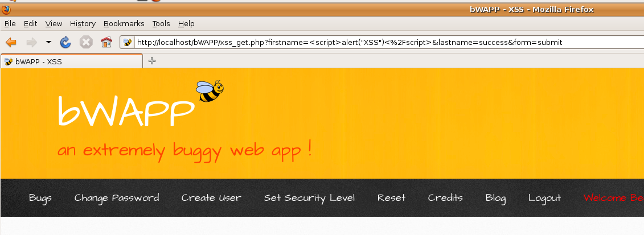644x235 pixels.
Task: Click the greyed-out forward arrow
Action: point(32,42)
